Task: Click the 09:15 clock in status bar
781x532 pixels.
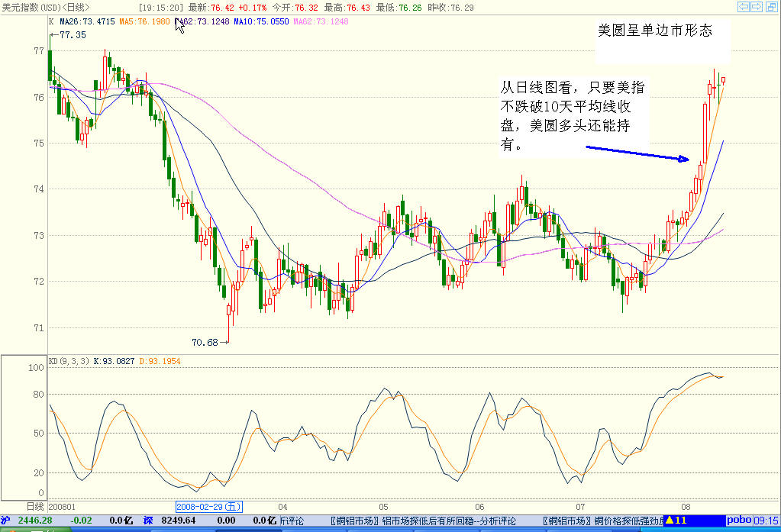Action: tap(766, 521)
